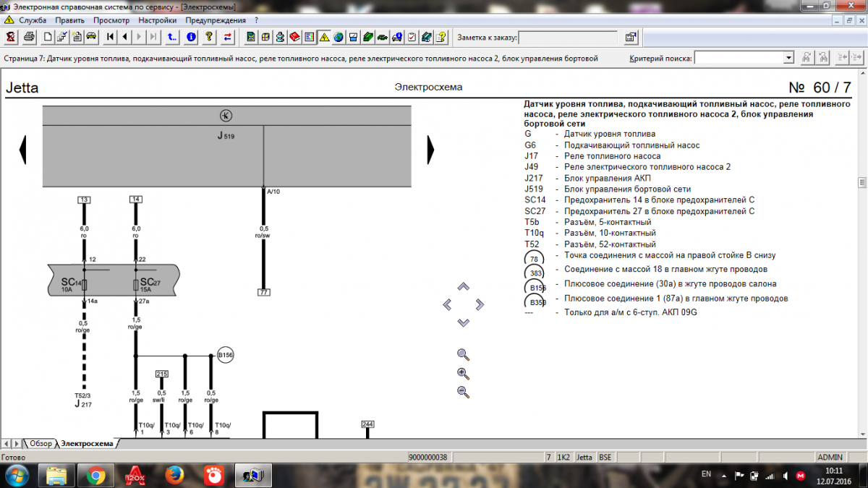Click wire reference box 13
Image resolution: width=868 pixels, height=488 pixels.
(x=84, y=200)
